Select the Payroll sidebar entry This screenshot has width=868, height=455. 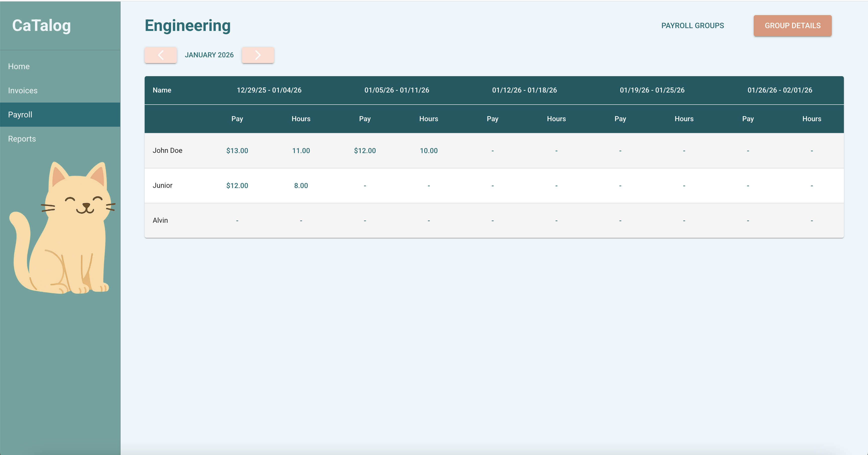point(20,114)
